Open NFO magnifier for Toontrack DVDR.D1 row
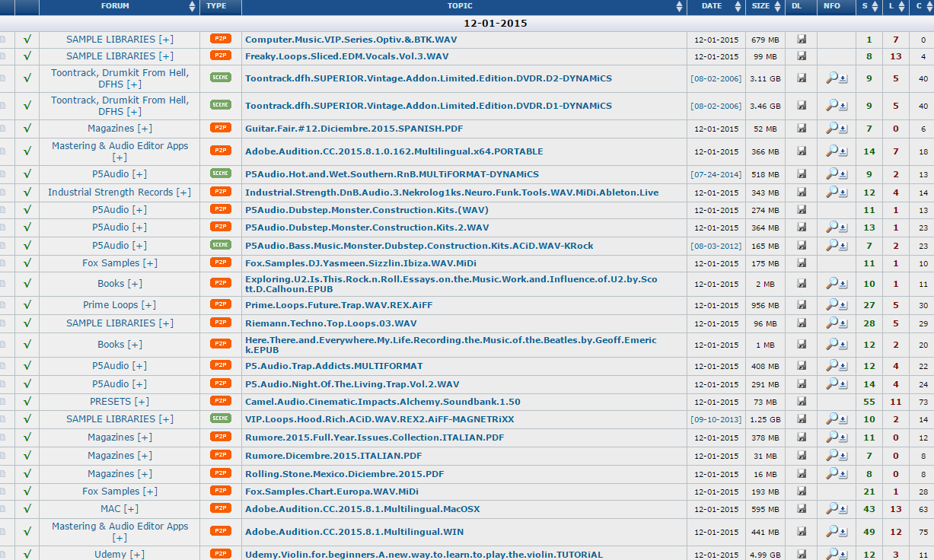The width and height of the screenshot is (934, 560). click(x=832, y=106)
